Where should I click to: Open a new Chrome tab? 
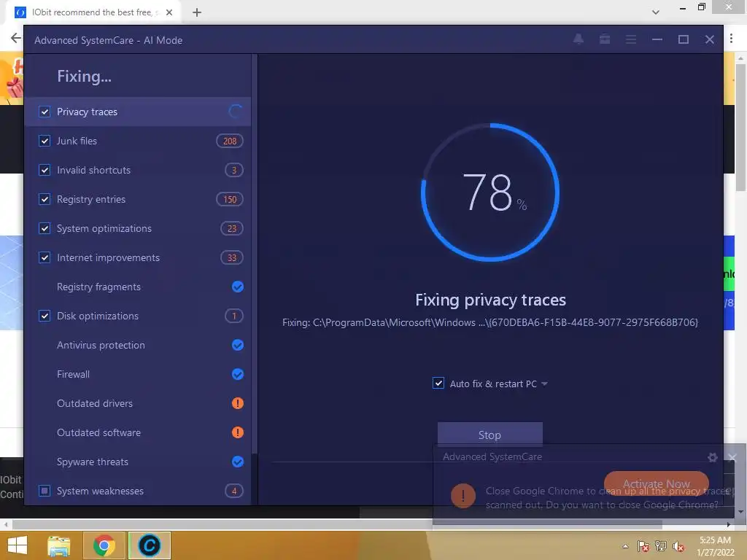(x=197, y=12)
